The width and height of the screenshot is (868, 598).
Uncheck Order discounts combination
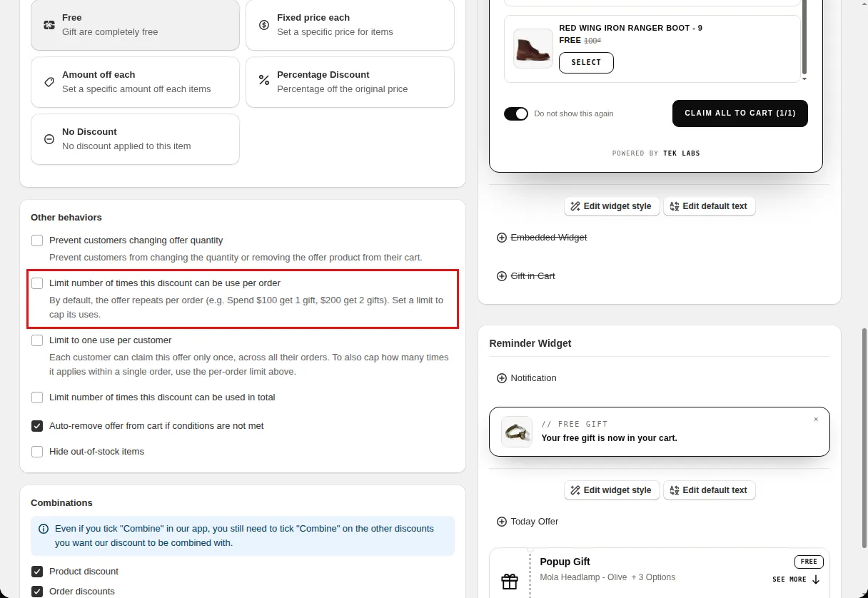pyautogui.click(x=37, y=592)
